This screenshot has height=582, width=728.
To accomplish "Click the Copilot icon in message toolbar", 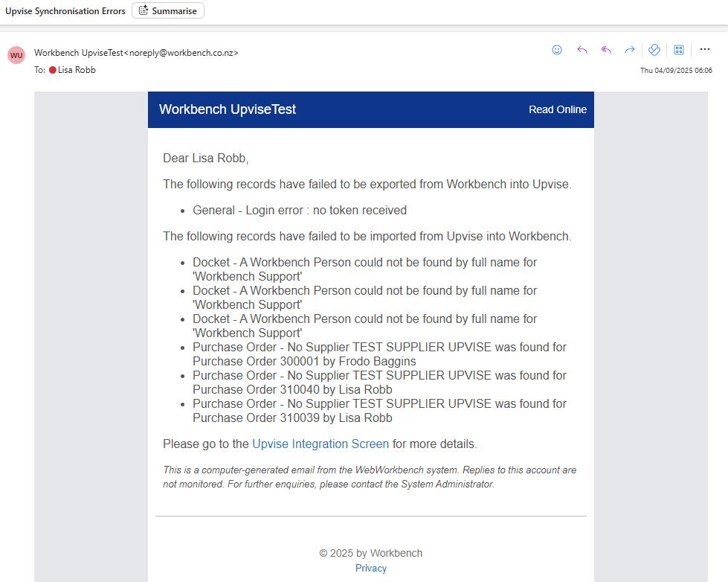I will pos(654,50).
